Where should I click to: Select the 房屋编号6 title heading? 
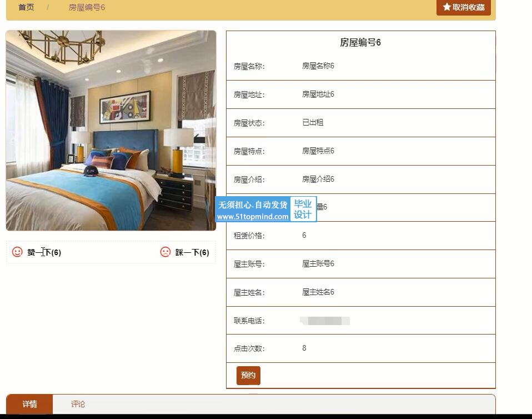360,42
